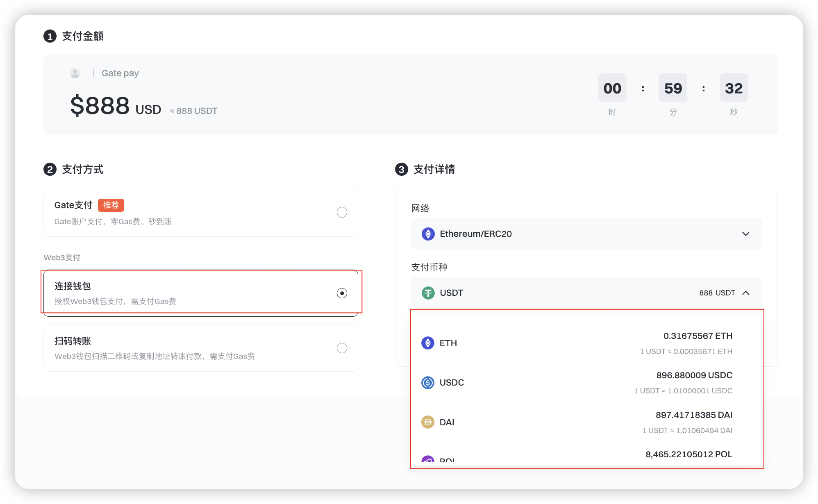Click the blue ETH coin icon
Viewport: 818px width, 504px height.
428,343
